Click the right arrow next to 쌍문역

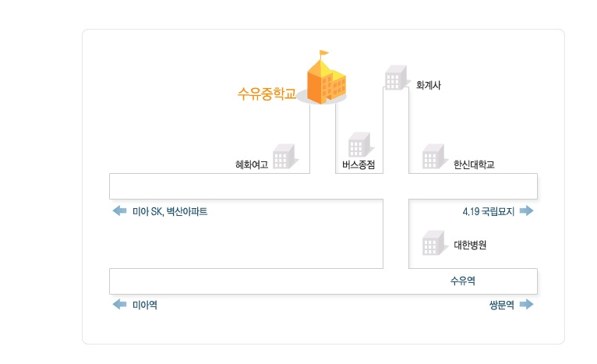[526, 305]
